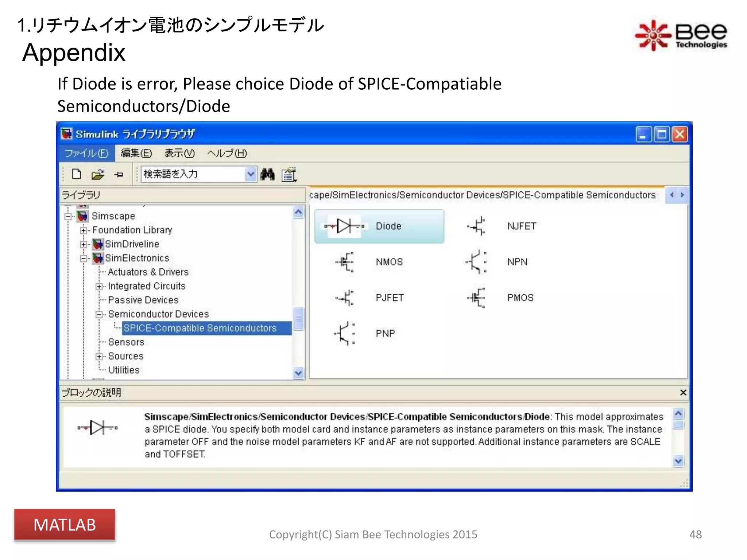Click the Simulink window title icon
The image size is (747, 560).
point(66,134)
